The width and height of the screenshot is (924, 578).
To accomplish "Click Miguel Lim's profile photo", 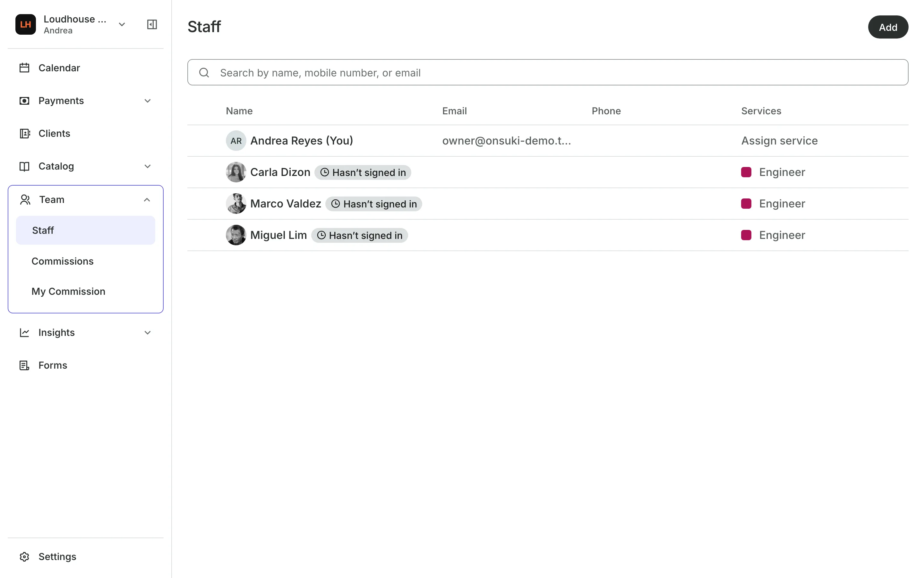I will (x=236, y=235).
